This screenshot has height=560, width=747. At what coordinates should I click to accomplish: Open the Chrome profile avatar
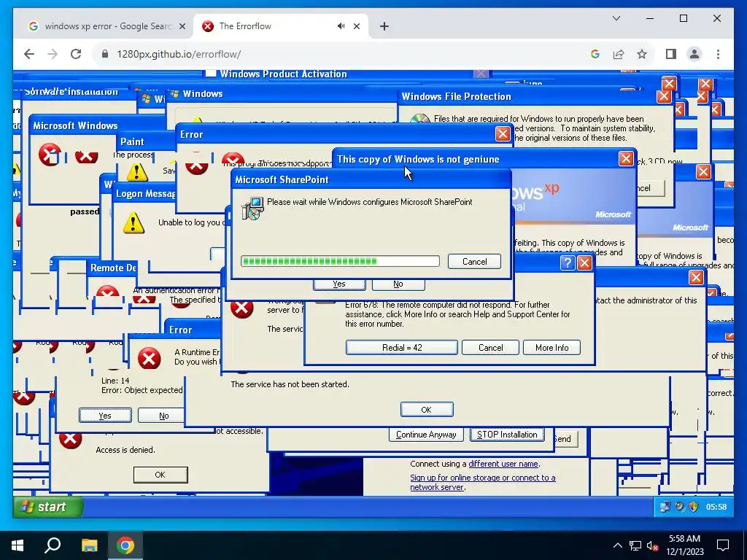pyautogui.click(x=694, y=54)
